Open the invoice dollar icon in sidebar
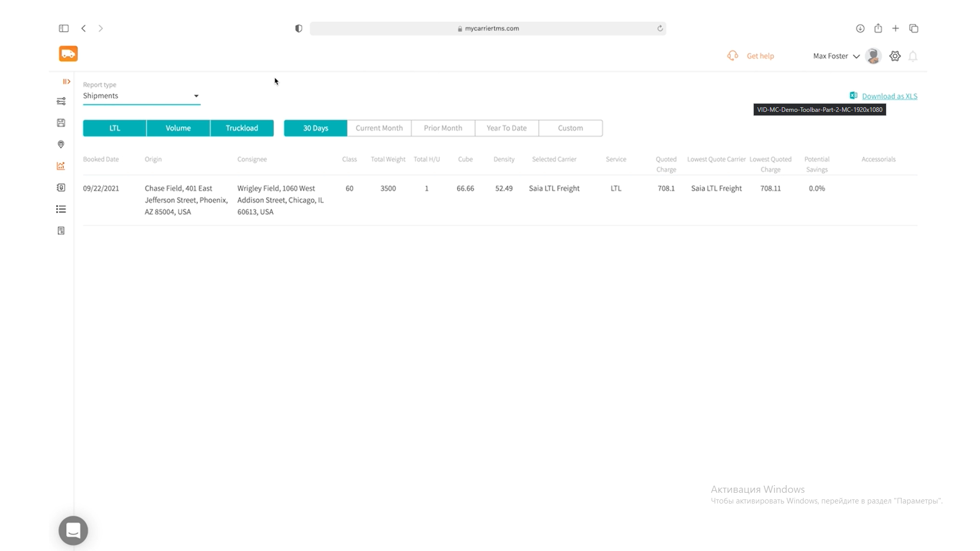 61,187
